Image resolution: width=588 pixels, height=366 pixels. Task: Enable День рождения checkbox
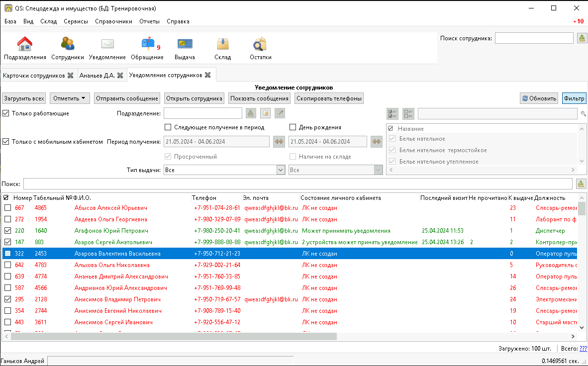tap(293, 127)
